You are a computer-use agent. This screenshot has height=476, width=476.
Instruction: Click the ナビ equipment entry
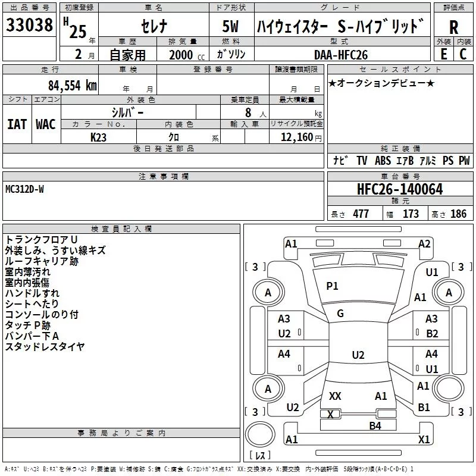point(340,160)
